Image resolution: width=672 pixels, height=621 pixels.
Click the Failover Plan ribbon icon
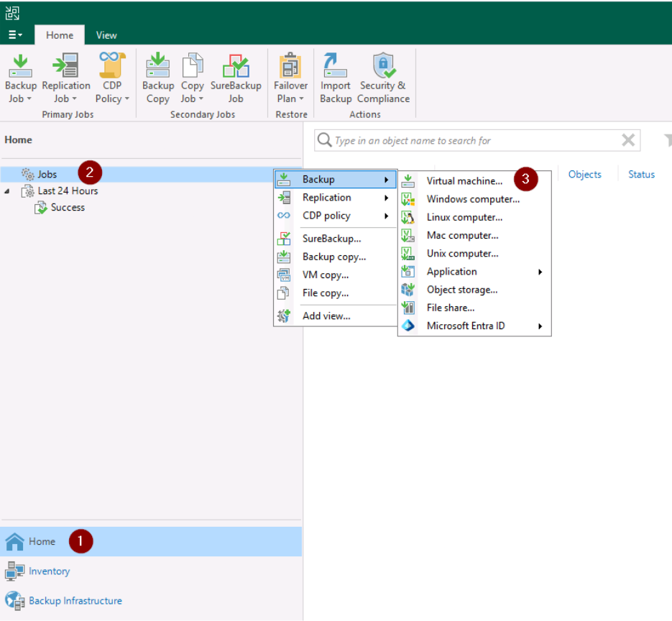click(x=290, y=65)
